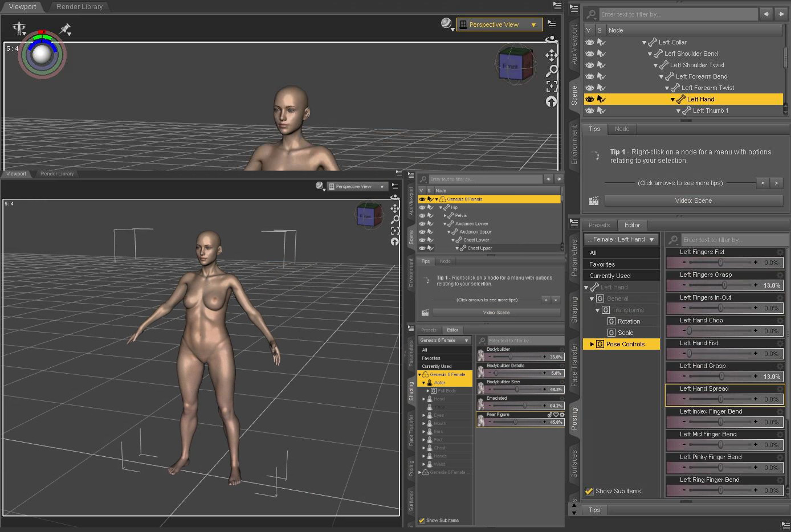This screenshot has width=791, height=532.
Task: Click the view orientation cube gizmo
Action: pos(516,64)
